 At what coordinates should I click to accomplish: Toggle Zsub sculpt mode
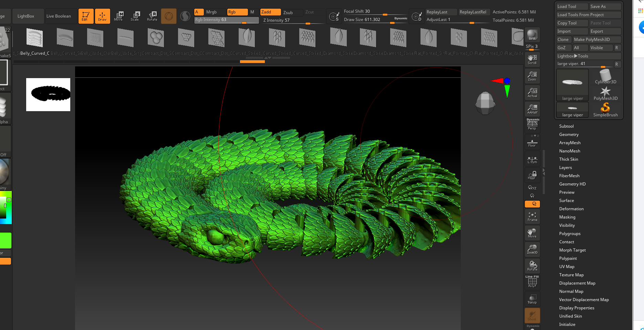[292, 12]
